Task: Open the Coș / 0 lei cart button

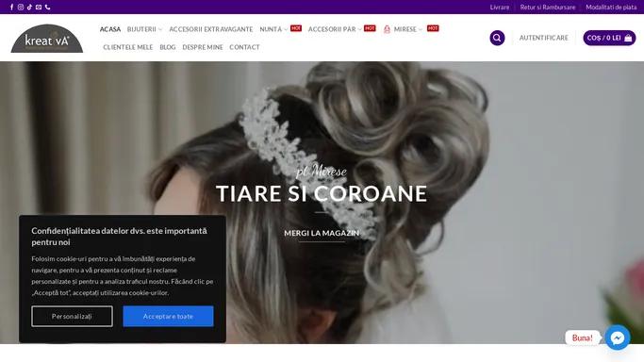Action: tap(609, 38)
